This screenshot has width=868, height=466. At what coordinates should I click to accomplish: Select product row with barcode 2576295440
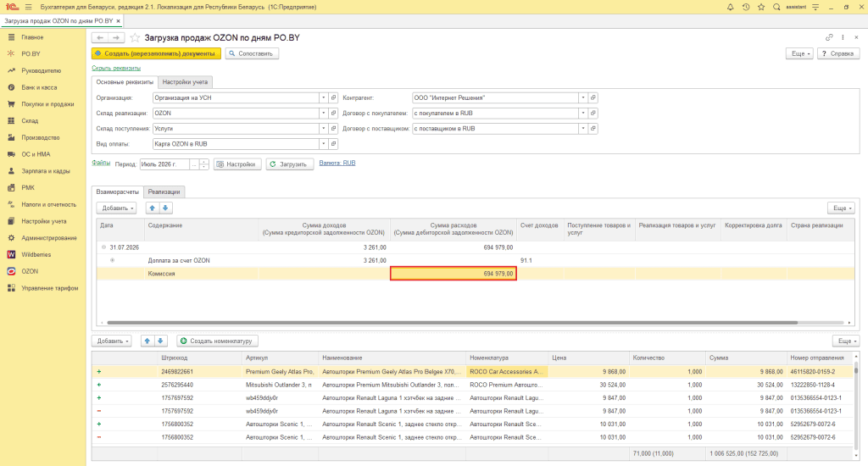coord(473,385)
